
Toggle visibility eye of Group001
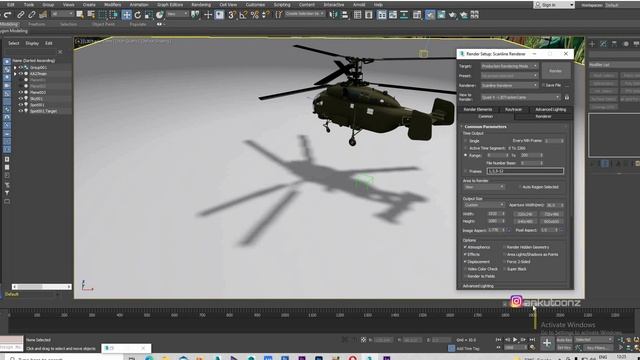pyautogui.click(x=20, y=67)
